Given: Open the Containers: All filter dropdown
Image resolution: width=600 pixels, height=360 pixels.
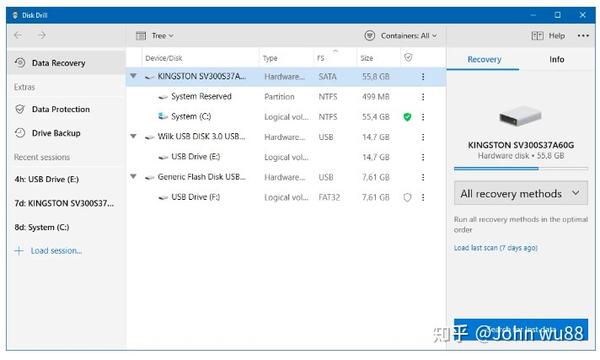Looking at the screenshot, I should point(401,36).
